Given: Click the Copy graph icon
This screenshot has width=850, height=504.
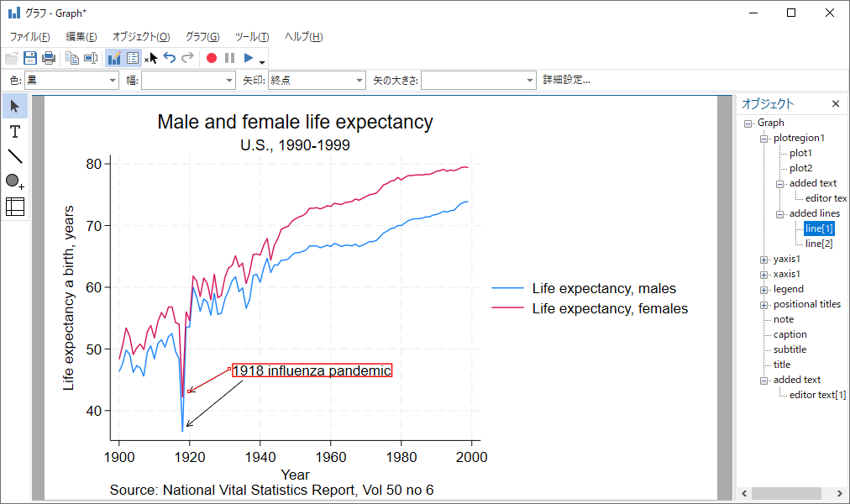Looking at the screenshot, I should point(72,58).
